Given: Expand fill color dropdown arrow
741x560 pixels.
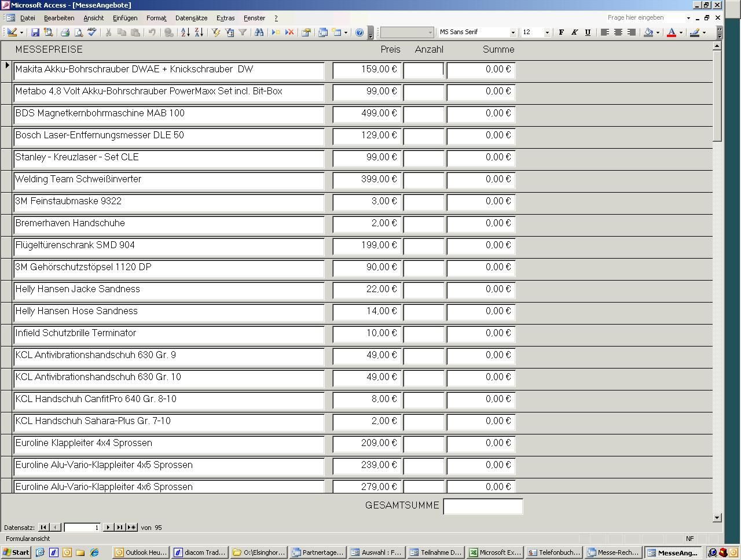Looking at the screenshot, I should coord(658,32).
